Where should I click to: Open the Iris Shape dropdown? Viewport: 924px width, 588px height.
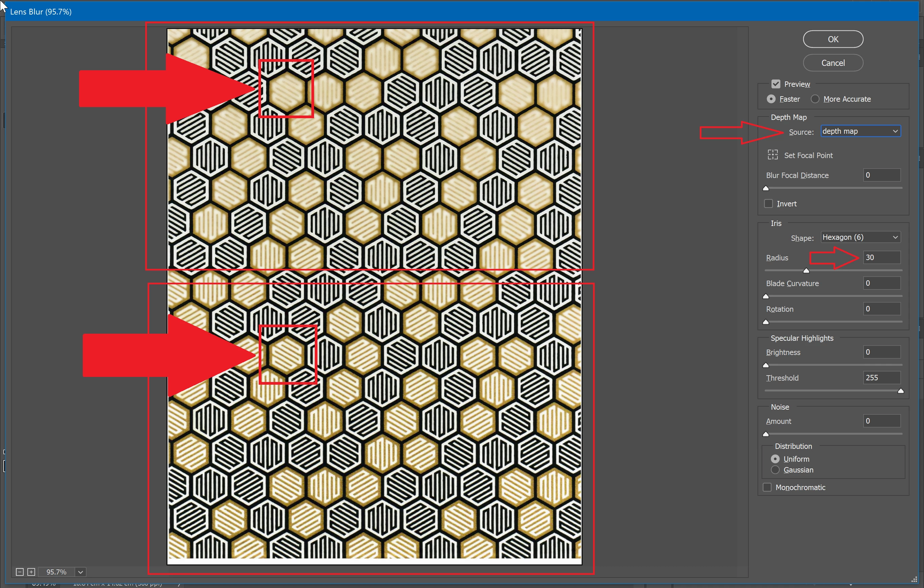860,237
